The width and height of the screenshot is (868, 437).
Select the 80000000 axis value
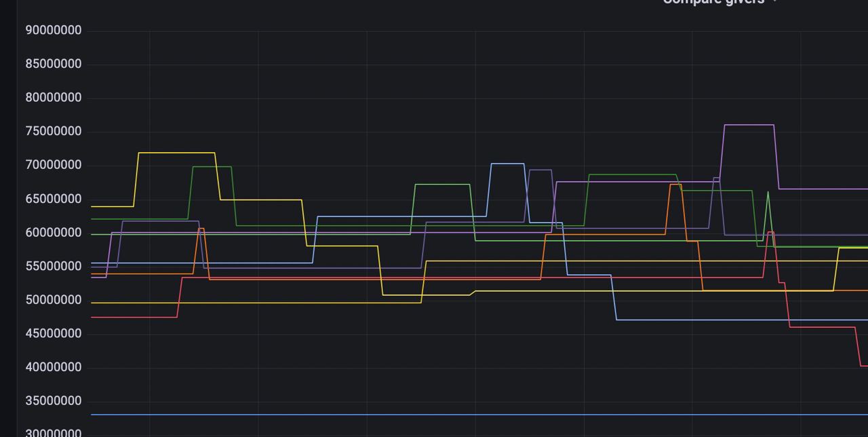54,98
